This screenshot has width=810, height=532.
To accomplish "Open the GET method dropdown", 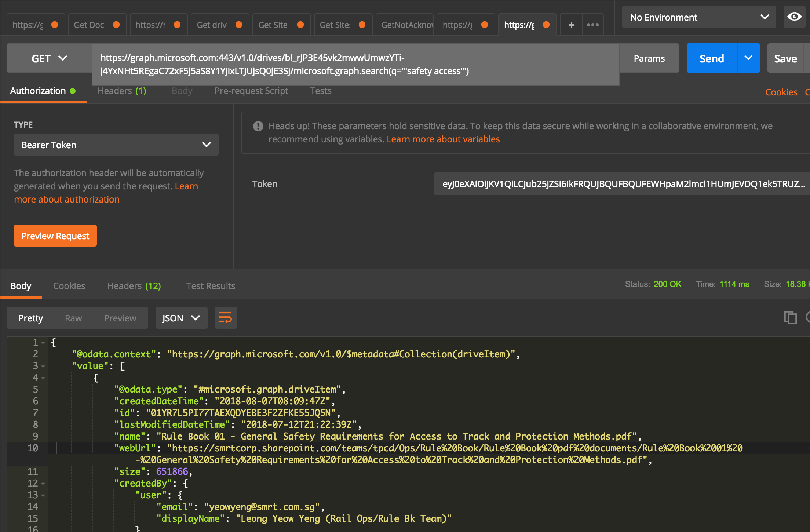I will click(49, 58).
